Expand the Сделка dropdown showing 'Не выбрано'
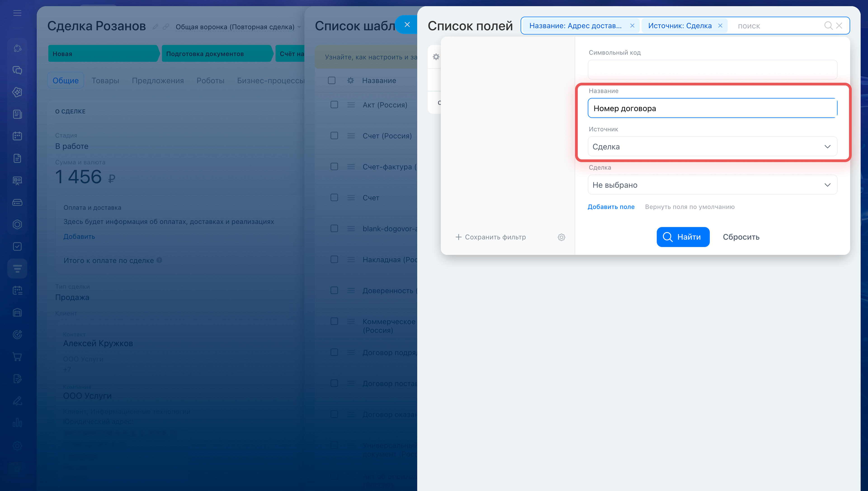Image resolution: width=868 pixels, height=491 pixels. point(712,185)
